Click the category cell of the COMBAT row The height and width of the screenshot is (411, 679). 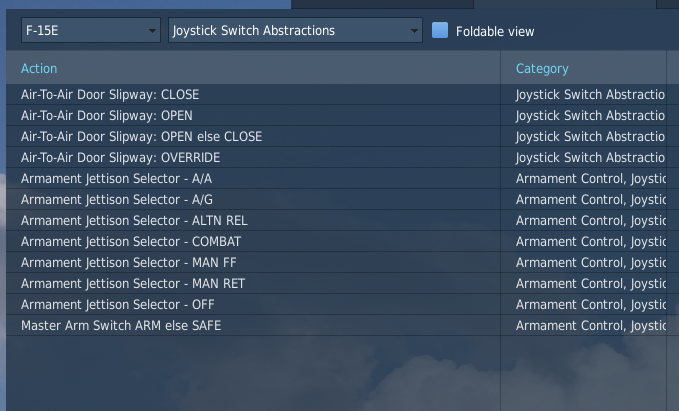(584, 242)
